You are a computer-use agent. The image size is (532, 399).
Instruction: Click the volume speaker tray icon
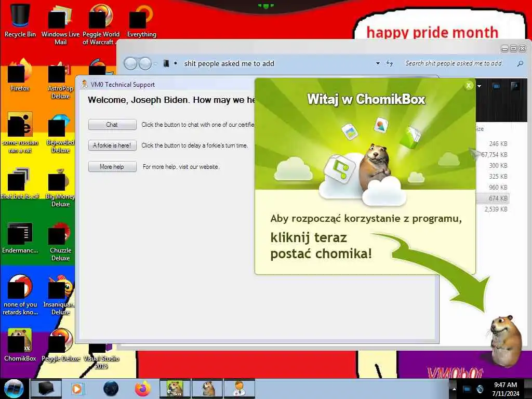pos(480,389)
